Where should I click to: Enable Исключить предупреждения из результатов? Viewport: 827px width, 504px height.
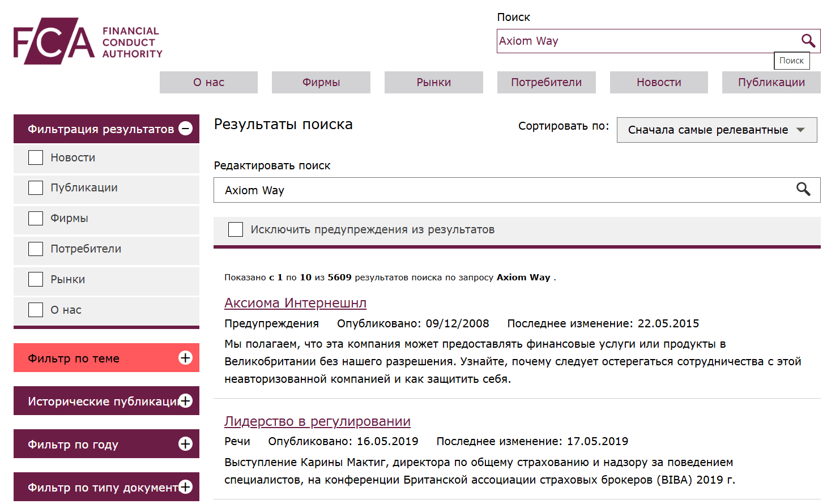[x=235, y=229]
